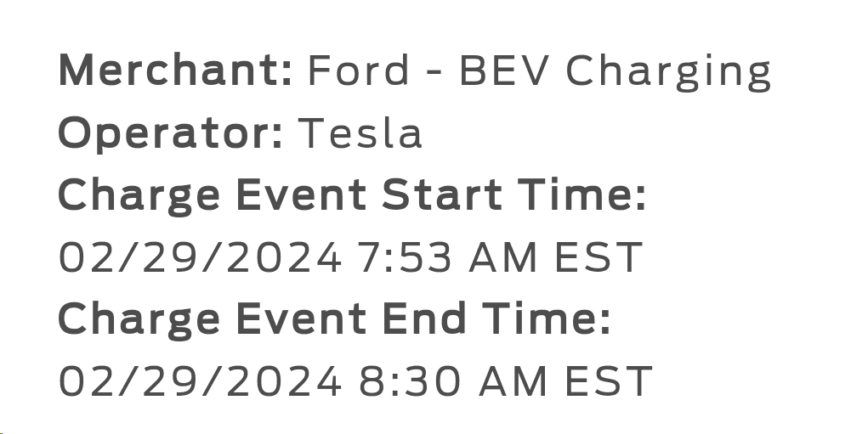Click the Operator label
This screenshot has width=868, height=434.
170,133
